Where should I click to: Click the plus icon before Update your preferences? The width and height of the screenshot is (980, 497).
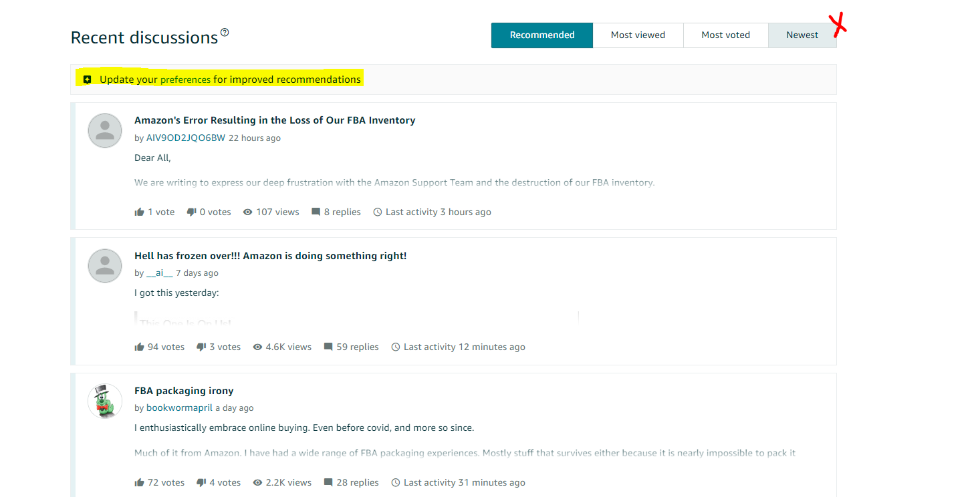[x=87, y=79]
